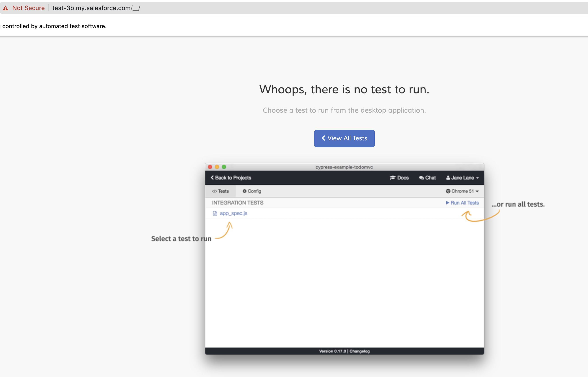Select the app_spec.js test file
The image size is (588, 377).
click(x=233, y=213)
